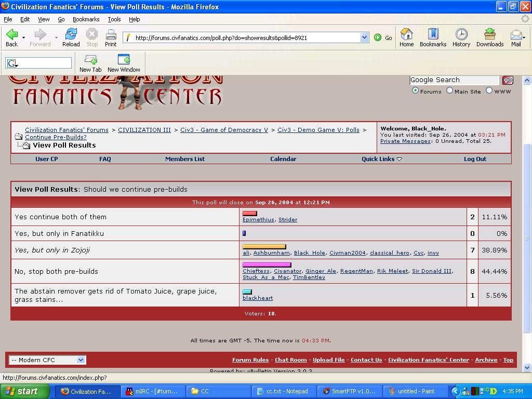Open the Google search engine dropdown
This screenshot has height=399, width=532.
[x=12, y=63]
